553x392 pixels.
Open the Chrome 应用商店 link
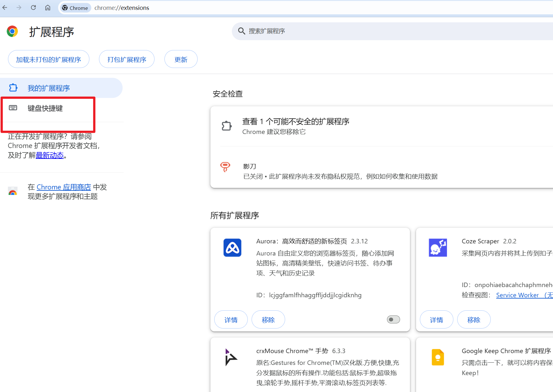click(x=64, y=187)
